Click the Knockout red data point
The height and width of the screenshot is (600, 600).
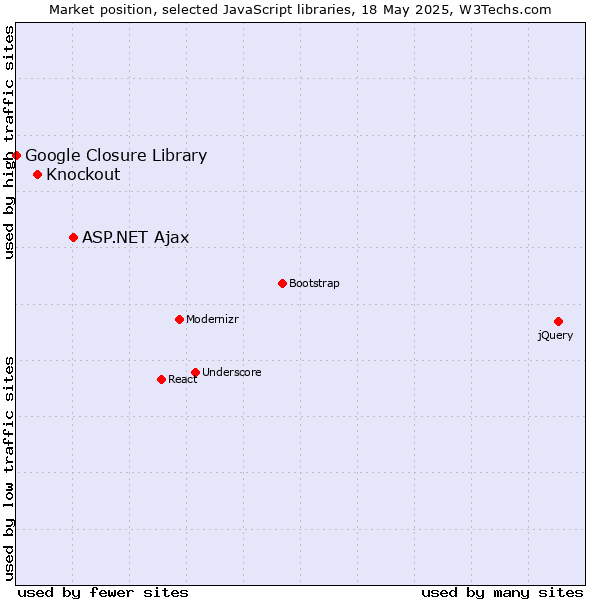coord(38,175)
